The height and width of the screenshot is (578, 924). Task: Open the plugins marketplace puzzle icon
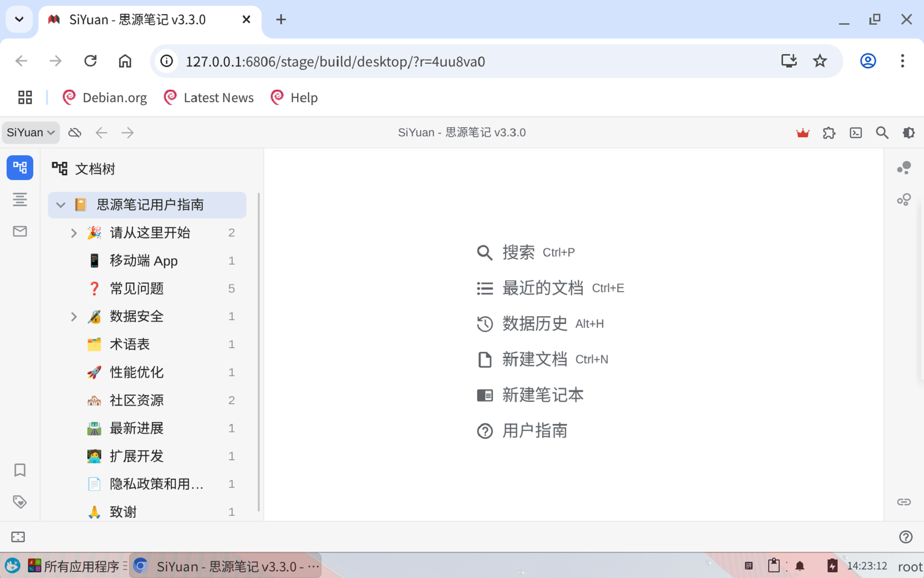point(830,133)
